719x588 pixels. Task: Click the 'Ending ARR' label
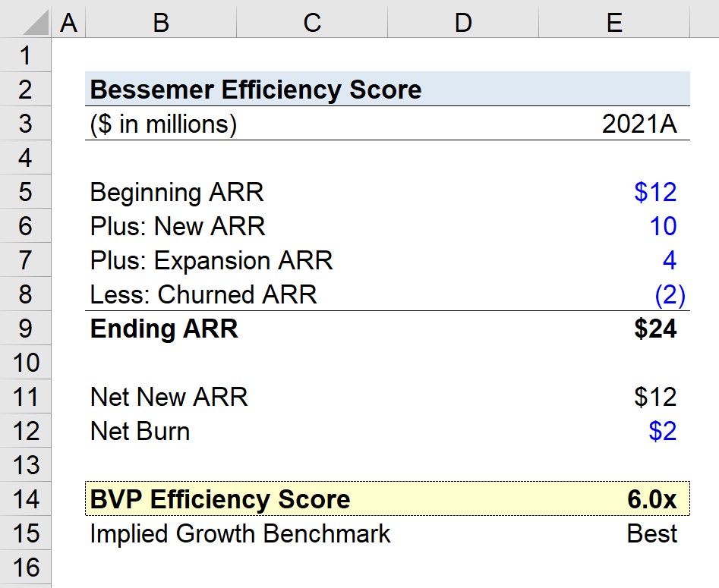tap(164, 329)
